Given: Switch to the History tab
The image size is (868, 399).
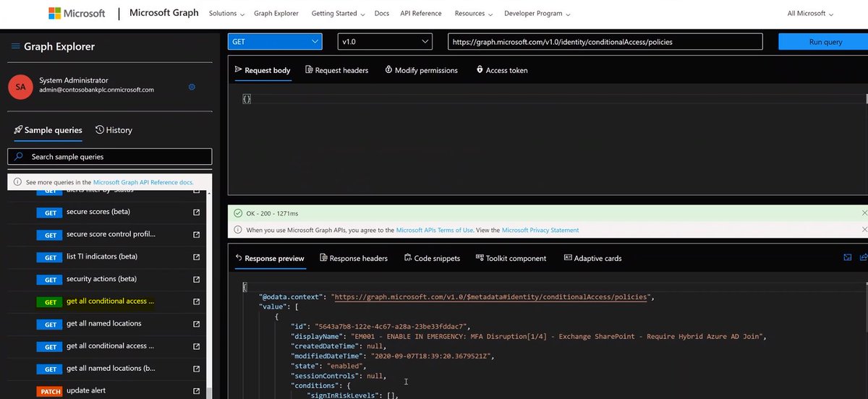Looking at the screenshot, I should coord(114,130).
